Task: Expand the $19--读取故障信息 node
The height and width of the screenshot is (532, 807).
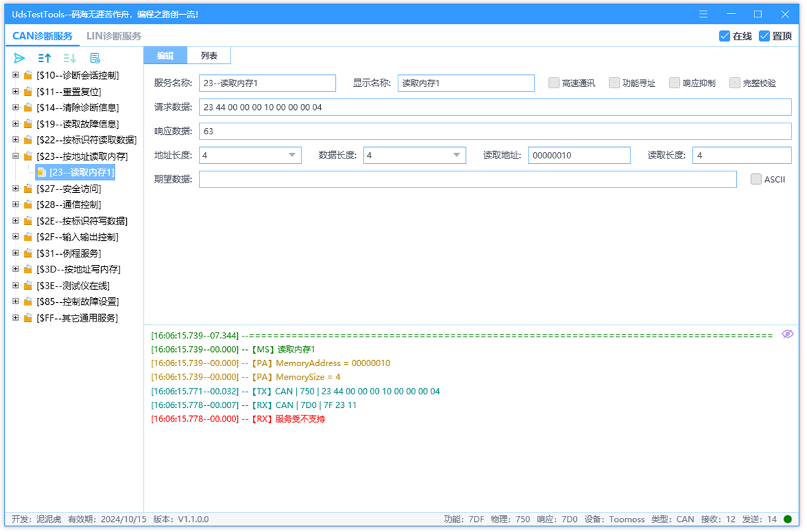Action: pos(16,124)
